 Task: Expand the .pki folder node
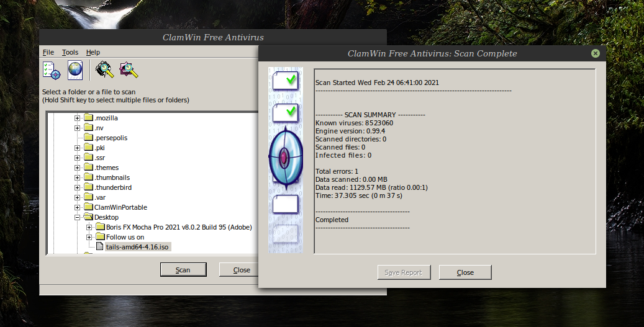coord(77,148)
